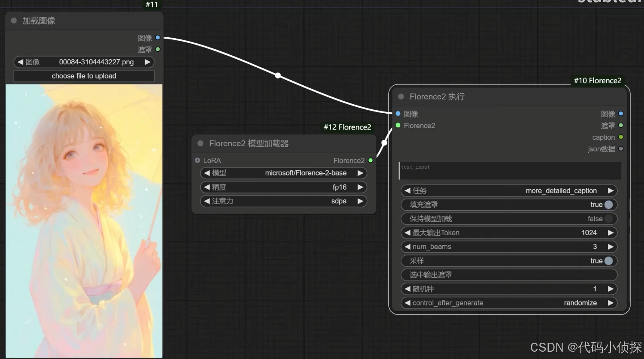This screenshot has width=644, height=359.
Task: Click the collapse dot on 加载图像 node
Action: click(14, 21)
